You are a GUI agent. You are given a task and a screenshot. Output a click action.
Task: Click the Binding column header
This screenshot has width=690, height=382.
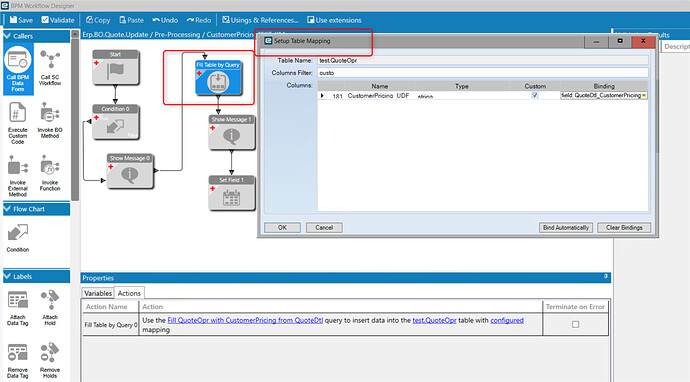tap(604, 86)
